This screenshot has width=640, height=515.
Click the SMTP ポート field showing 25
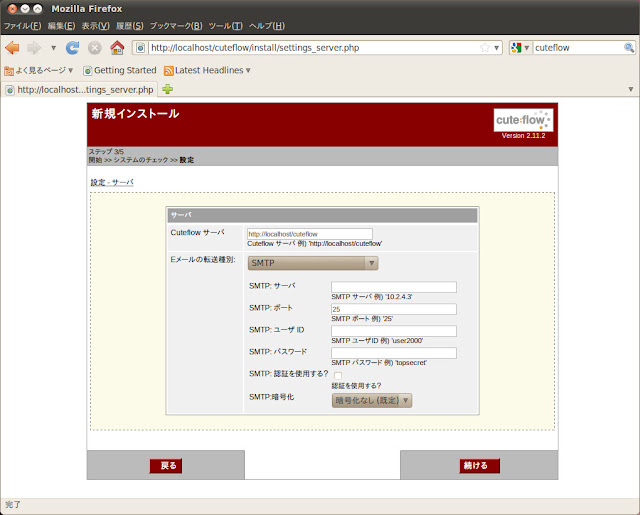tap(393, 309)
